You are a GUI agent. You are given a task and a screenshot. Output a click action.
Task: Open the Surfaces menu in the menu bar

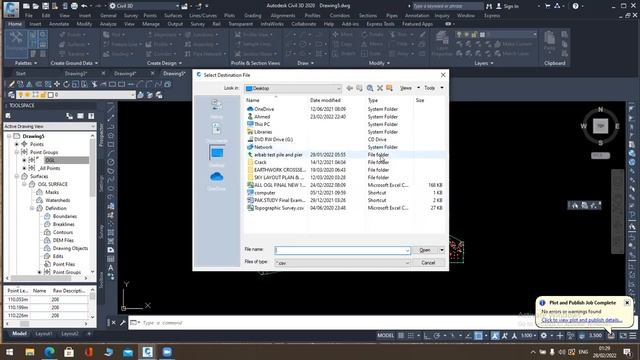(x=173, y=16)
